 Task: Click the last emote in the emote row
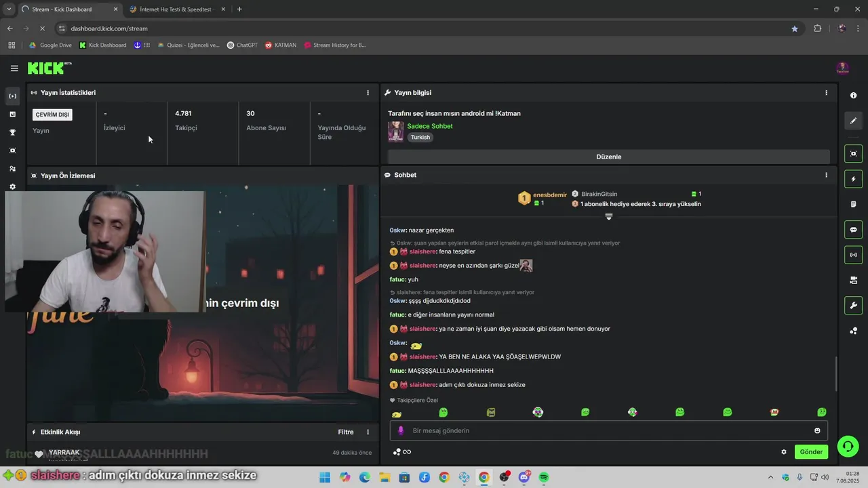(x=822, y=412)
